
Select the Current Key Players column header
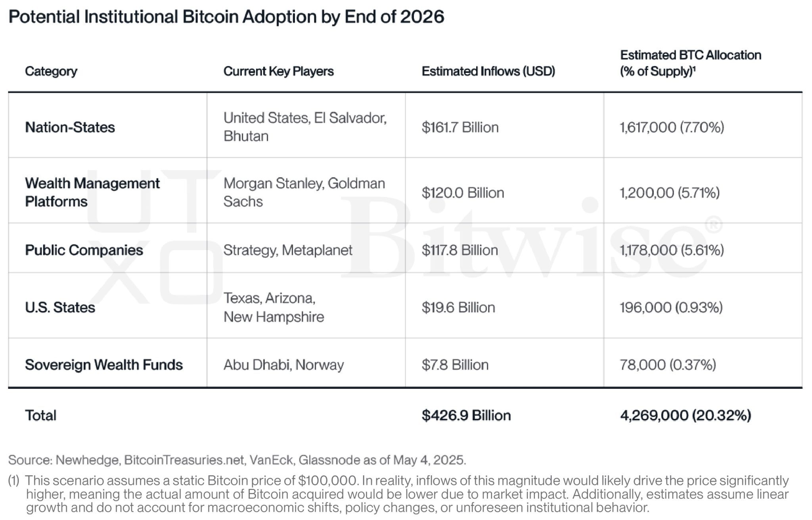(278, 71)
